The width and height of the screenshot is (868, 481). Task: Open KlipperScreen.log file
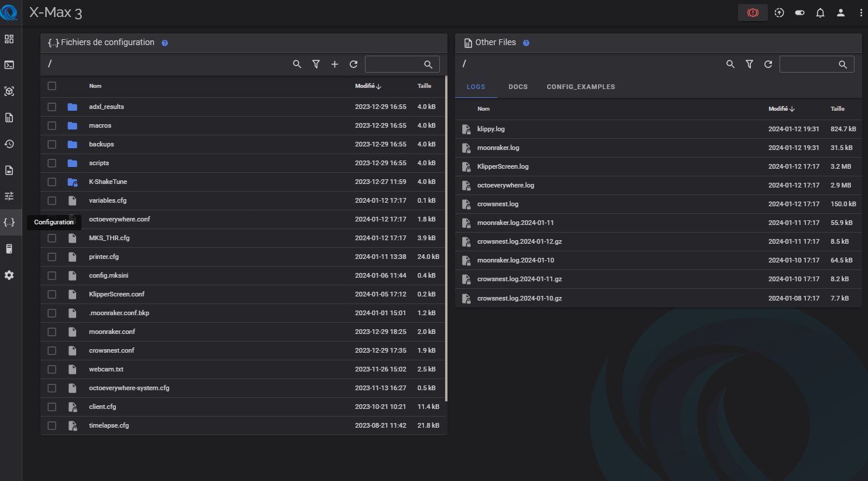coord(503,166)
